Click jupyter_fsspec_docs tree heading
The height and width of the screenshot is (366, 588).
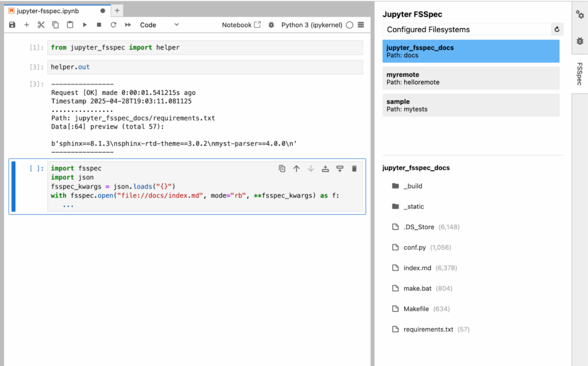tap(416, 168)
